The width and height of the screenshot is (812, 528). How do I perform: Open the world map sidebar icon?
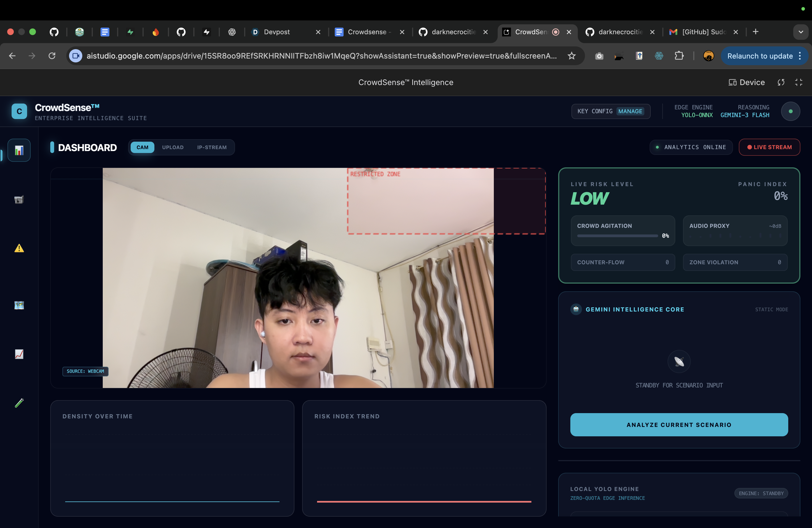pos(19,305)
